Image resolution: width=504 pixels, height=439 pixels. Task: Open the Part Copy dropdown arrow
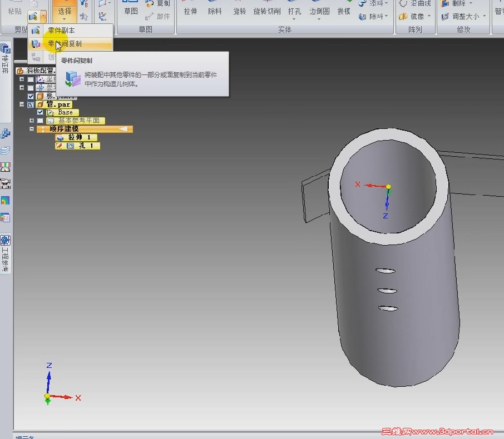pos(43,16)
